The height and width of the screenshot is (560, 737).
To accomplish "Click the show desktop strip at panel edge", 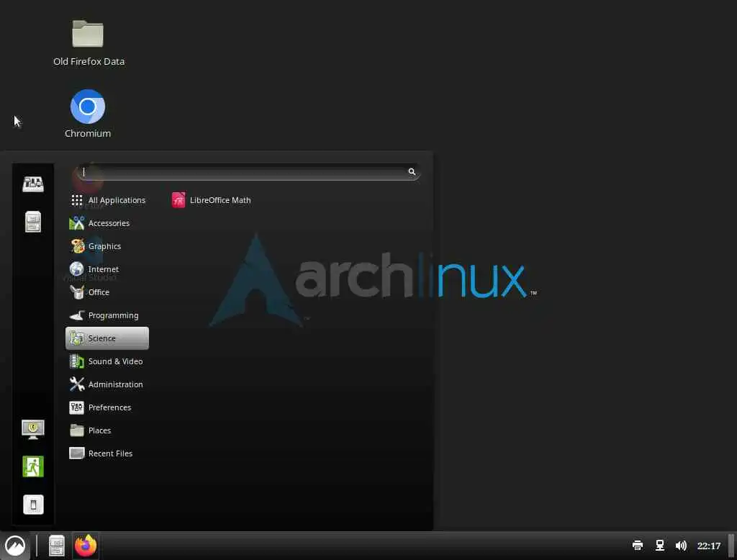I will (x=731, y=546).
